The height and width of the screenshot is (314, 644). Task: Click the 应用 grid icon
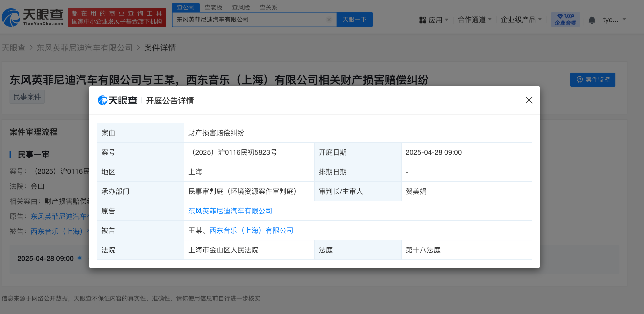[x=423, y=20]
